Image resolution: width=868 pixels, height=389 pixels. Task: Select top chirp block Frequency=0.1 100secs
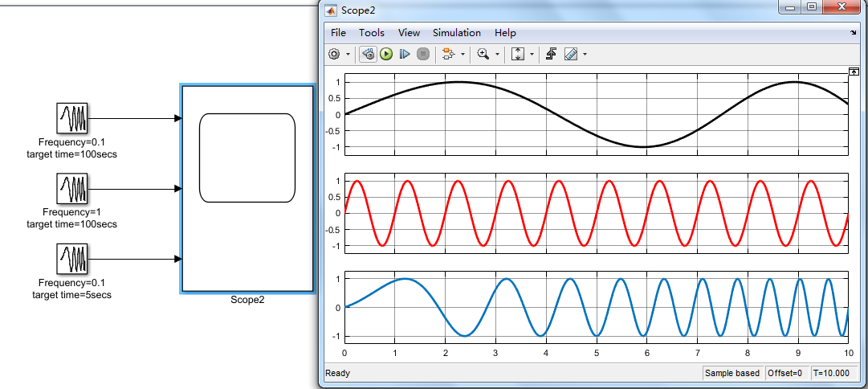[73, 118]
